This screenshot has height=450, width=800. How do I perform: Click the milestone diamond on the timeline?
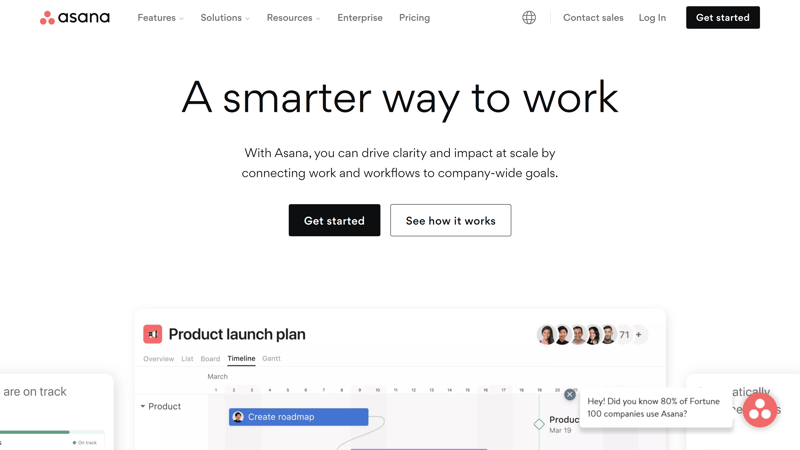539,424
